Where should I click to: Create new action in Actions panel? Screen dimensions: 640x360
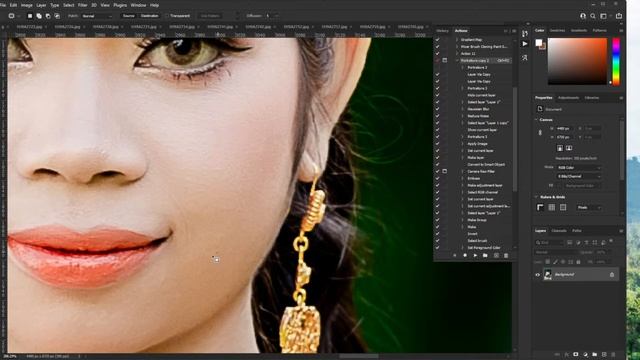pyautogui.click(x=496, y=256)
